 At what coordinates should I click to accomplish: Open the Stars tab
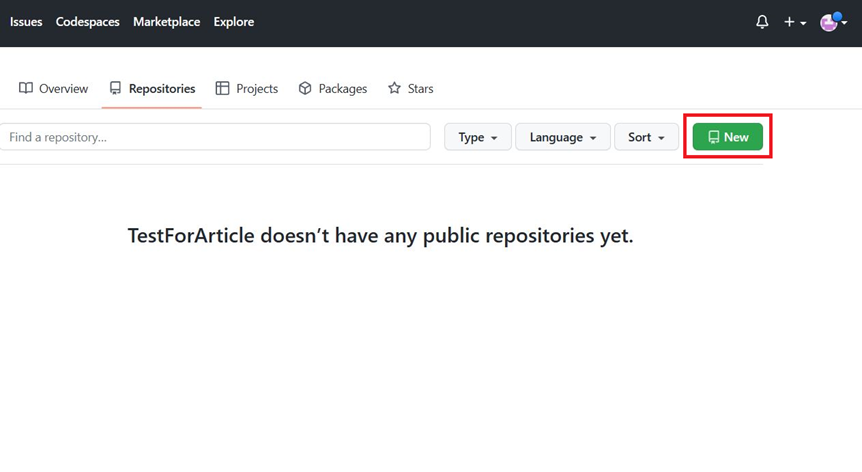coord(411,88)
